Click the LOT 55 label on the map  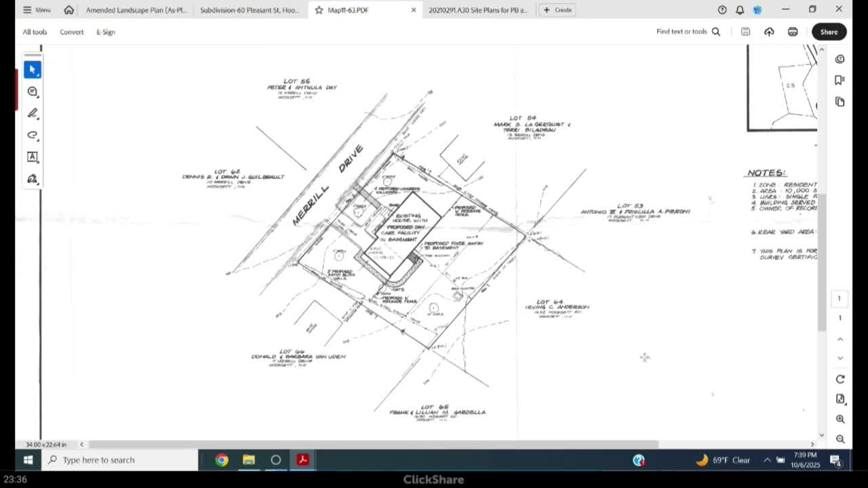click(296, 81)
